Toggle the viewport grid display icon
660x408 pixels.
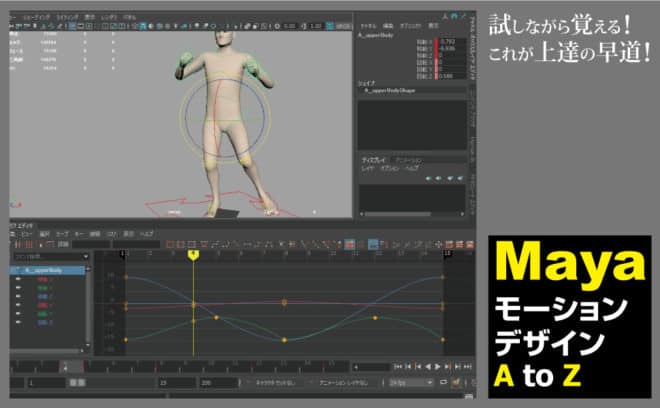point(72,26)
